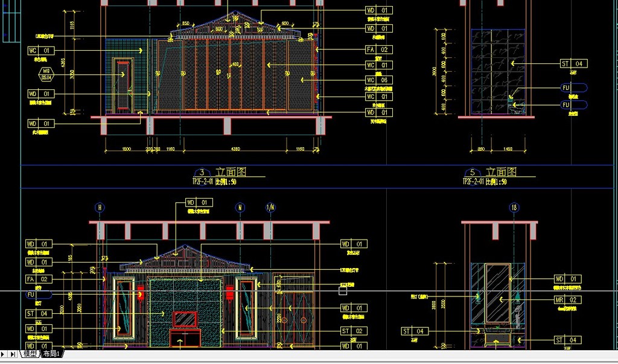Click the next layout tab arrow

click(4, 354)
